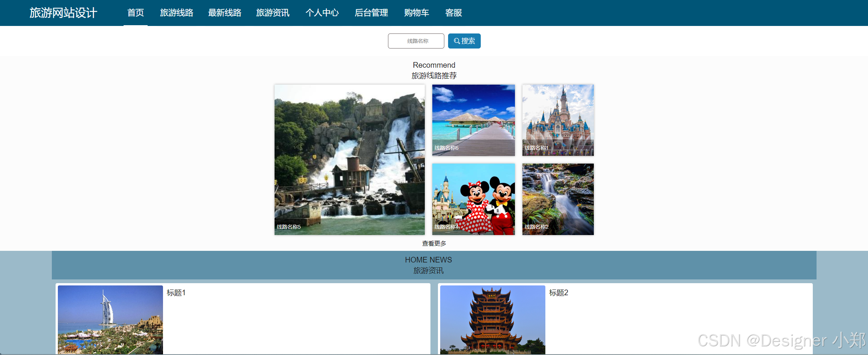Viewport: 868px width, 355px height.
Task: Click the 搜索 search button
Action: point(464,41)
